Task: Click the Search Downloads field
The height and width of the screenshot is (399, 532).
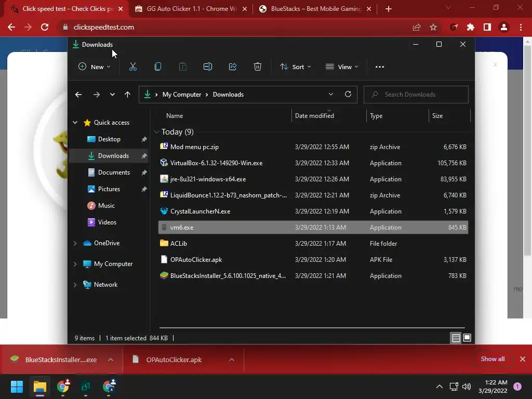Action: pyautogui.click(x=416, y=95)
